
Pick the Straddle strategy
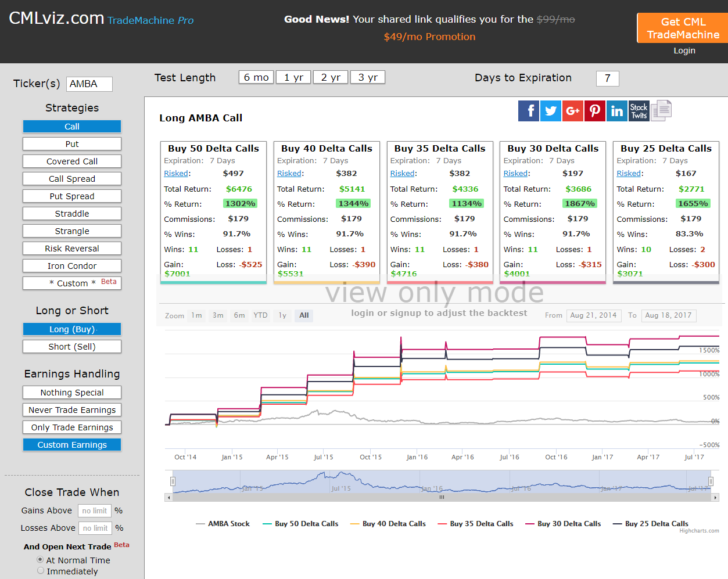[x=72, y=214]
